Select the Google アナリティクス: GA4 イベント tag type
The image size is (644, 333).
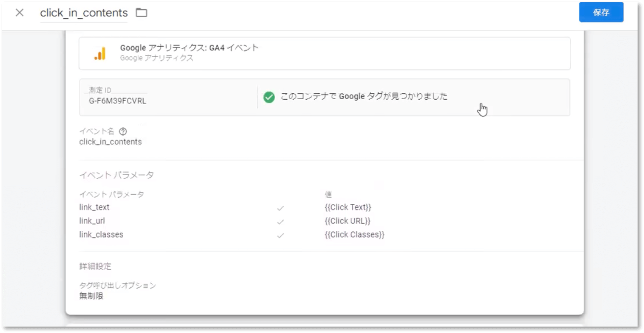click(324, 54)
